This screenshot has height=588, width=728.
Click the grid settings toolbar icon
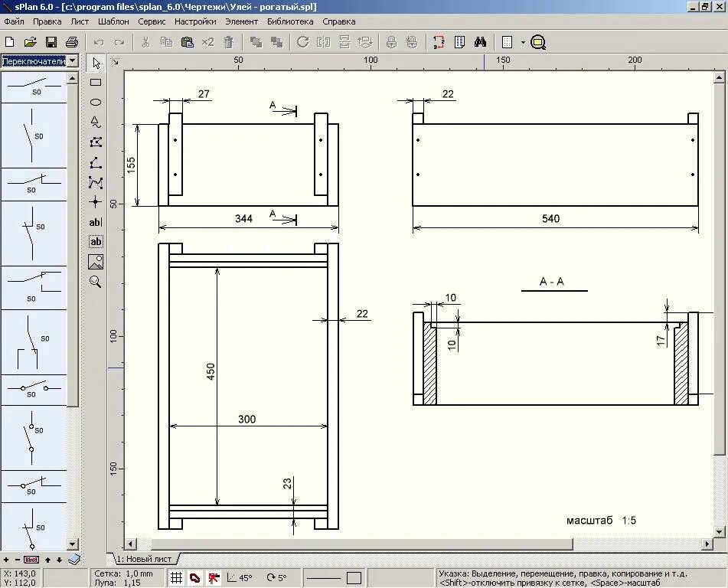(508, 42)
